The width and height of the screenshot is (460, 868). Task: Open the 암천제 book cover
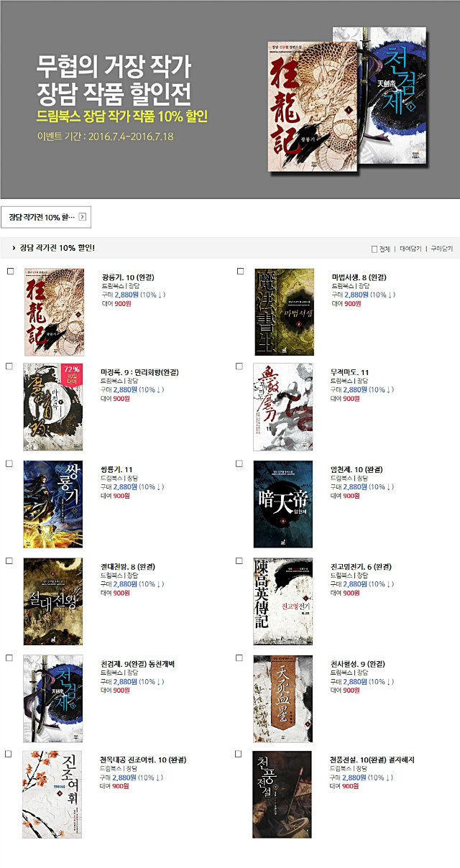(x=283, y=504)
